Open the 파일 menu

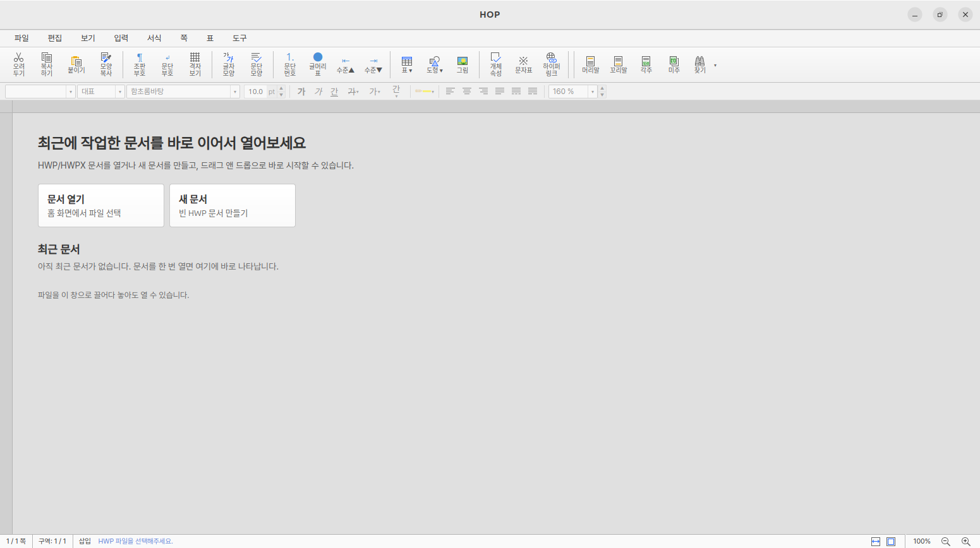point(21,38)
